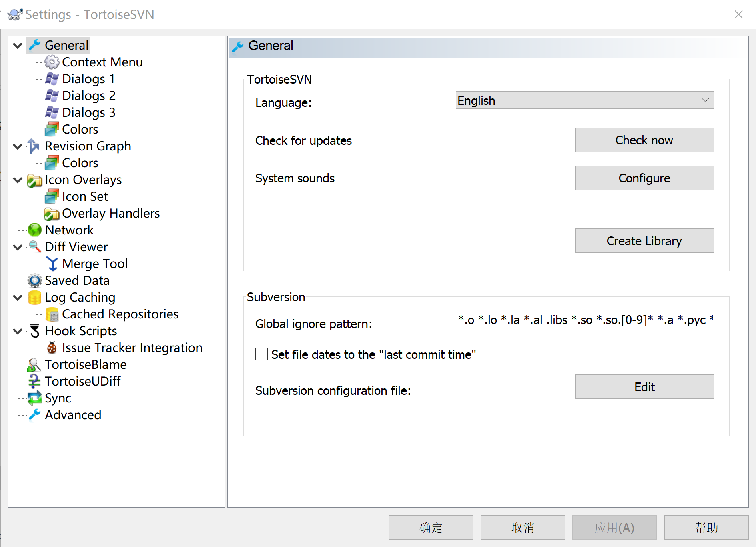Click the Merge Tool icon
The height and width of the screenshot is (548, 756).
pos(52,264)
